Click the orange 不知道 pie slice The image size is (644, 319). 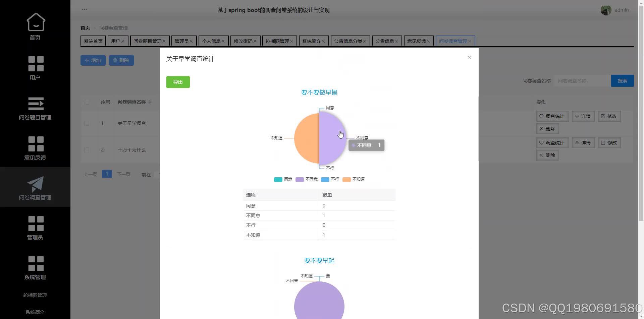307,138
